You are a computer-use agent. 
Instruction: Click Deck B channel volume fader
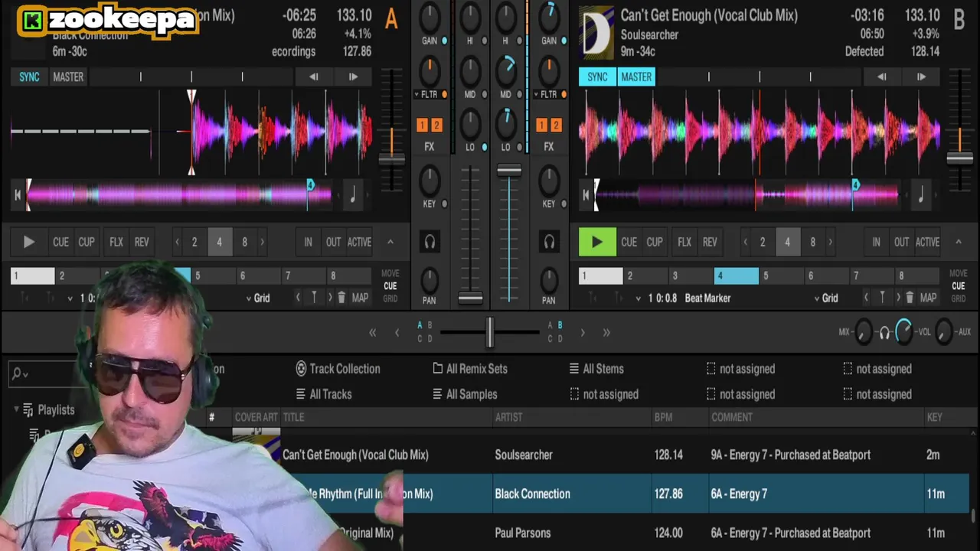pos(509,170)
